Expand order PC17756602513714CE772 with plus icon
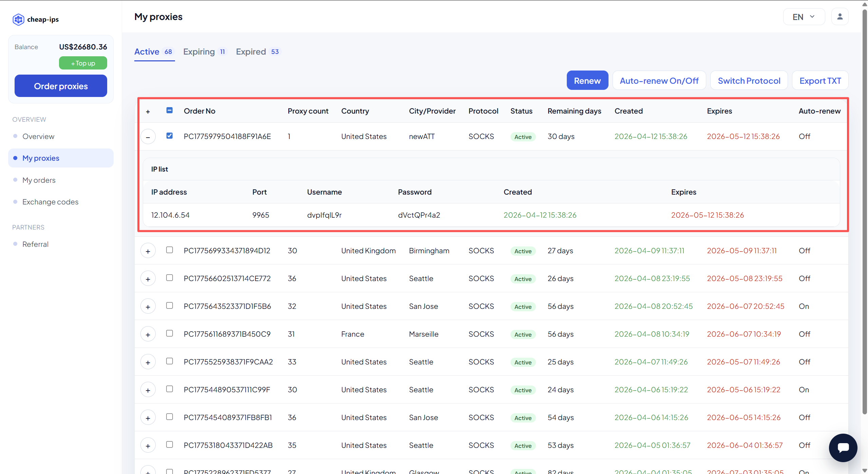Screen dimensions: 868x474 point(148,279)
